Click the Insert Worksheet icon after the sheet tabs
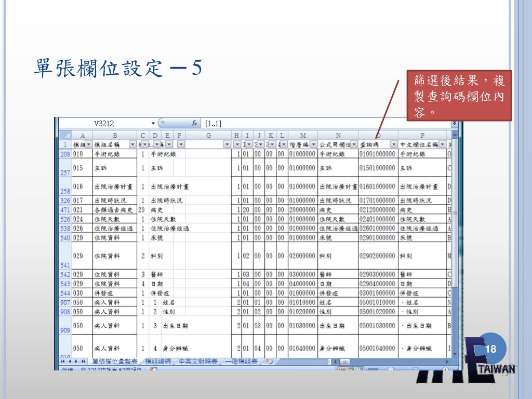The image size is (532, 399). [270, 362]
